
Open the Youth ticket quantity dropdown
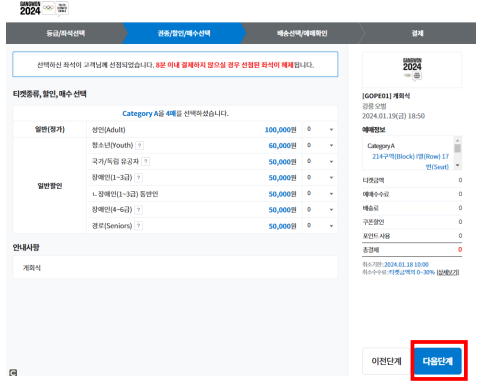pos(320,145)
